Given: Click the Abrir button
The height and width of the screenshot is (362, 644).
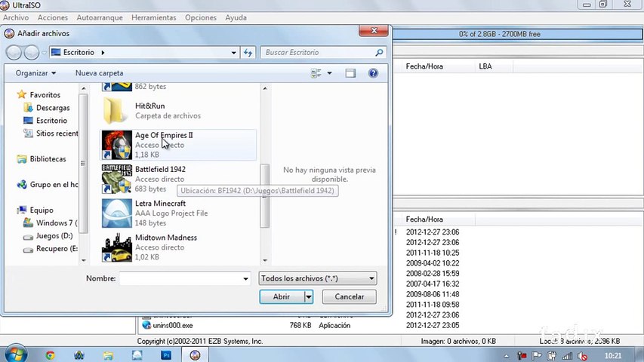Looking at the screenshot, I should point(282,296).
